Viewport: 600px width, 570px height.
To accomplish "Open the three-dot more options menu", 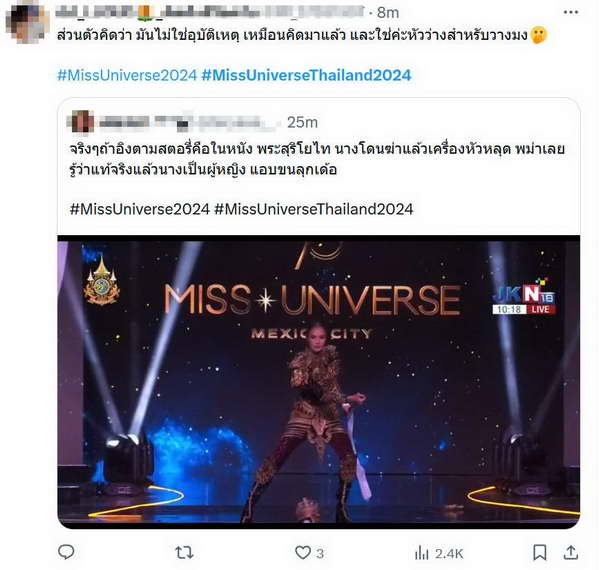I will [571, 13].
